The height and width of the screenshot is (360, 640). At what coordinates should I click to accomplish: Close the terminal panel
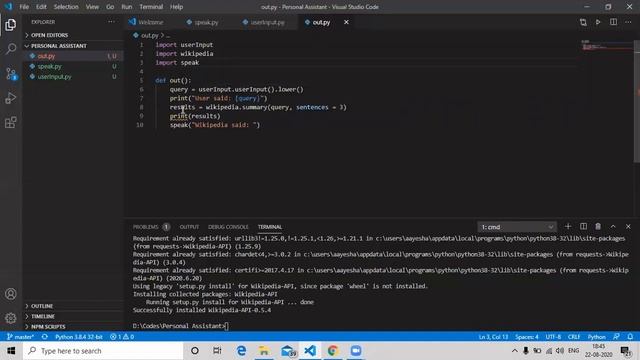[x=628, y=227]
